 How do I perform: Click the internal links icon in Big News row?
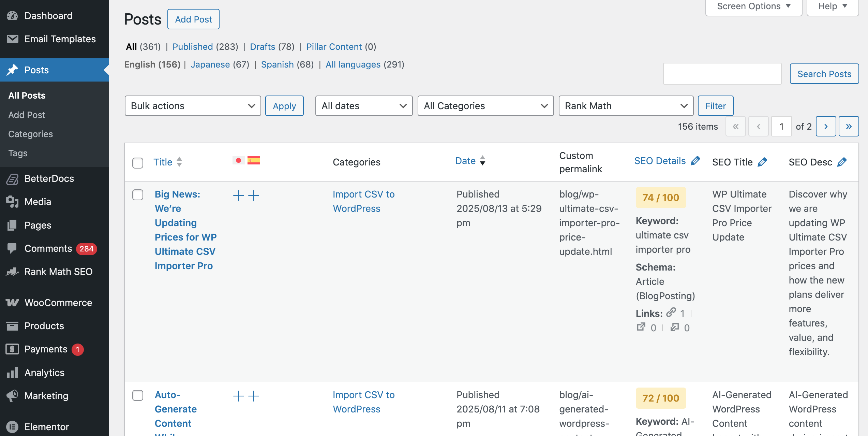pyautogui.click(x=671, y=312)
